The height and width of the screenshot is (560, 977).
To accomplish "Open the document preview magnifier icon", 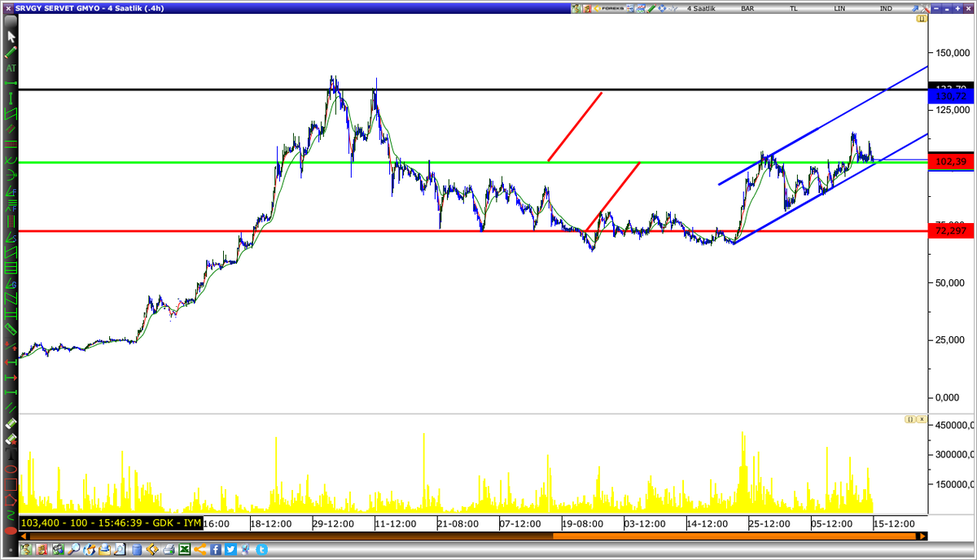I will 120,549.
